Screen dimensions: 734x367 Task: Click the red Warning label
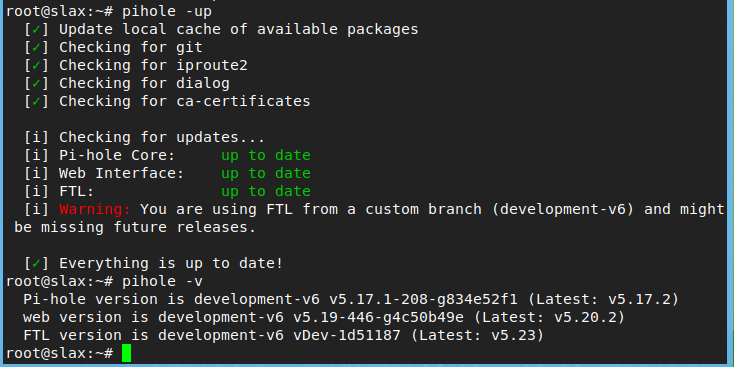coord(95,209)
